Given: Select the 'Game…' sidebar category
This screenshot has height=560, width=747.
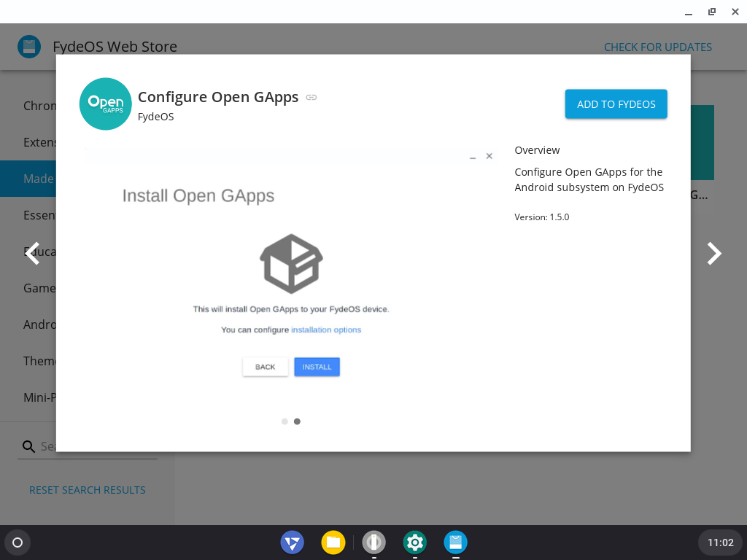Looking at the screenshot, I should (28, 288).
